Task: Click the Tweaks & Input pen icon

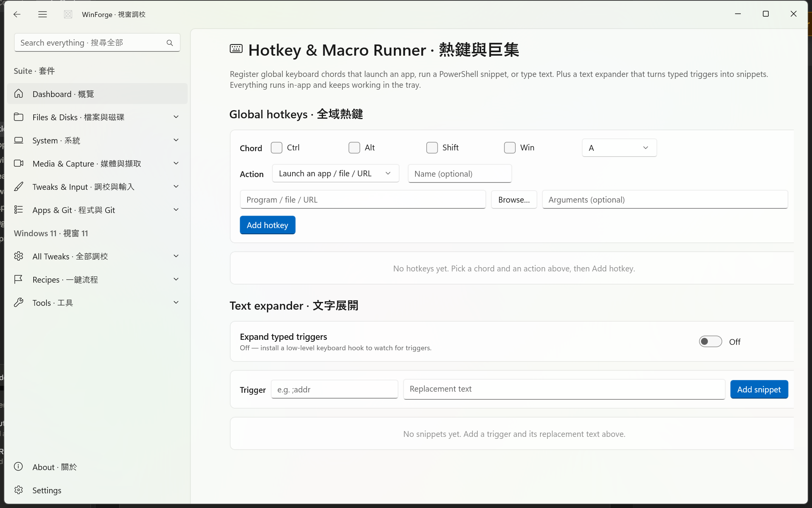Action: (x=19, y=186)
